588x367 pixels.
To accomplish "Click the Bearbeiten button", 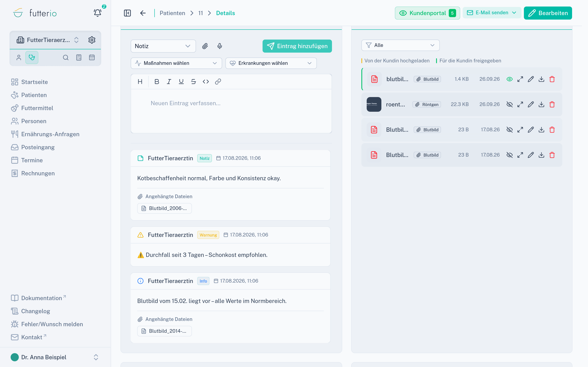I will click(548, 13).
